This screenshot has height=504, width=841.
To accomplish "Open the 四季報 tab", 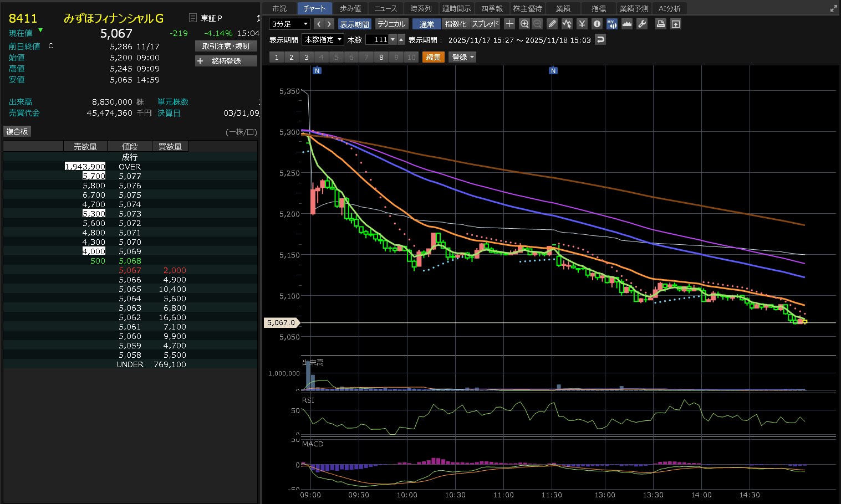I will pyautogui.click(x=492, y=8).
